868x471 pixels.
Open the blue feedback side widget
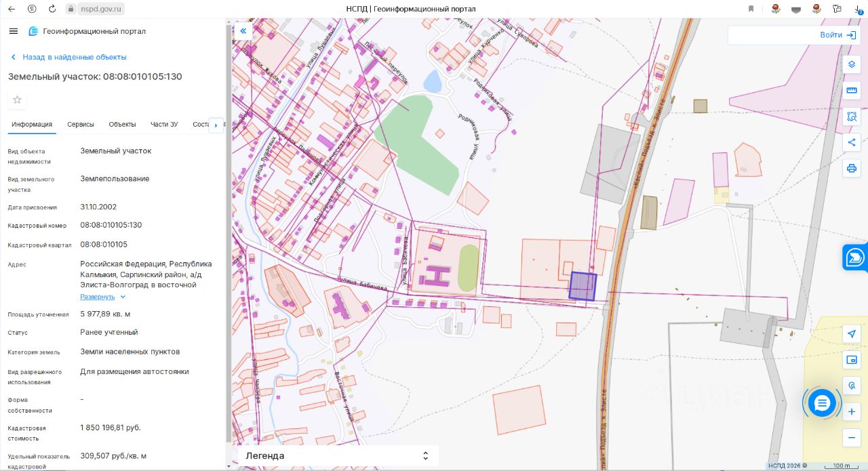(x=855, y=257)
